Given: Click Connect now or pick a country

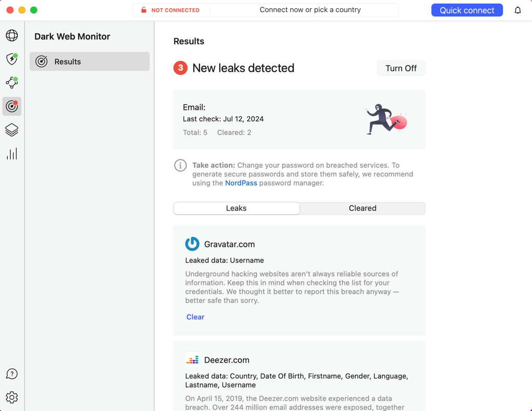Looking at the screenshot, I should coord(310,10).
